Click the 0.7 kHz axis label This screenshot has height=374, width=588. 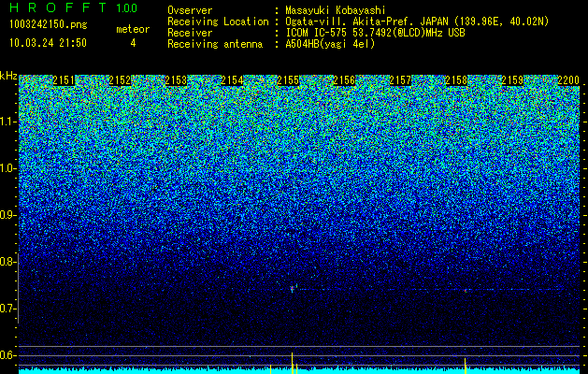[x=7, y=309]
